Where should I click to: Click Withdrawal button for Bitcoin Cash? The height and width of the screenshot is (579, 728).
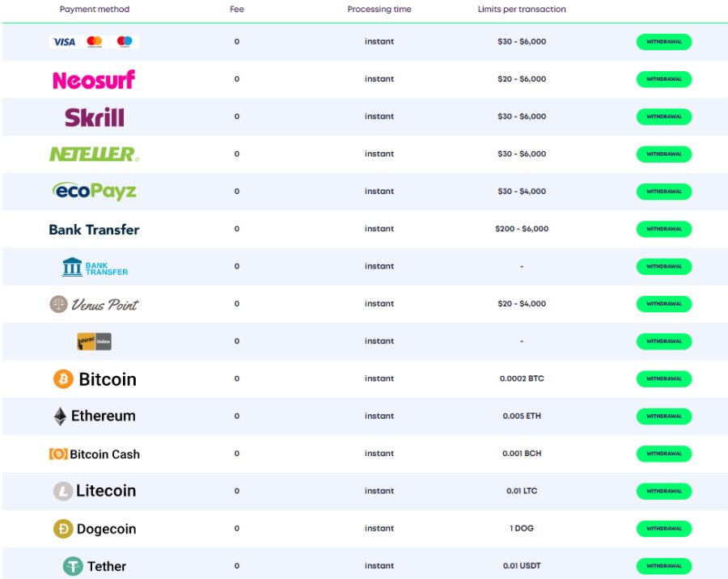tap(663, 454)
